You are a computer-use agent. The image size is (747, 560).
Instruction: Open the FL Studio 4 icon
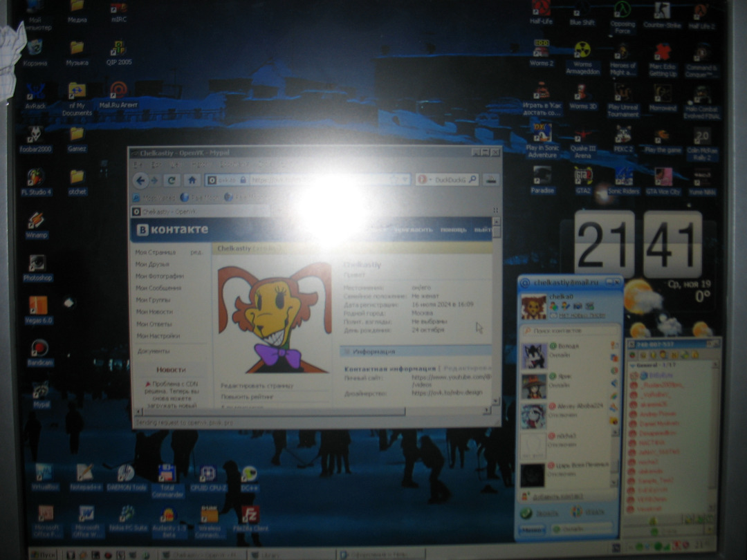click(x=36, y=182)
